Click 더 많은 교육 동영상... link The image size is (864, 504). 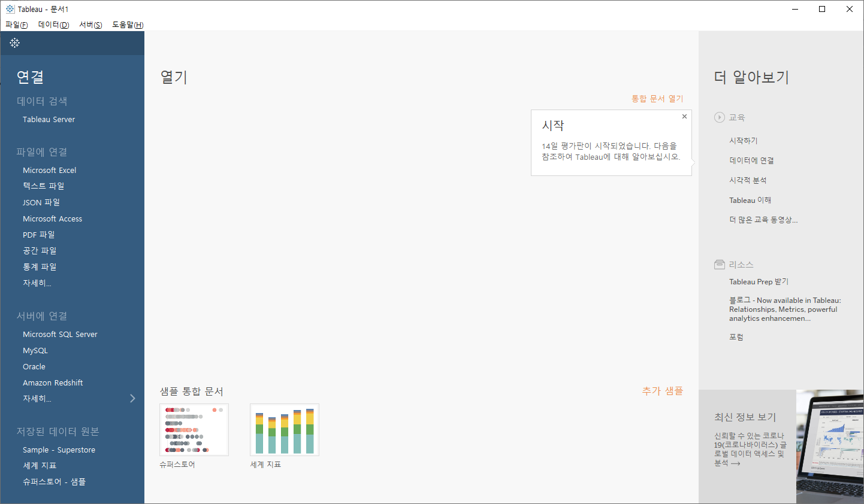763,220
